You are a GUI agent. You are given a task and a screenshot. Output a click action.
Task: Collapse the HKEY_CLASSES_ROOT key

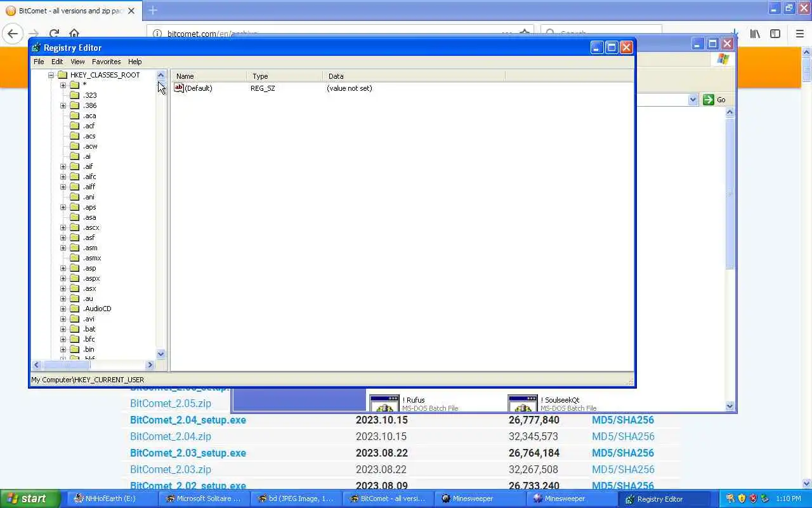click(x=51, y=75)
